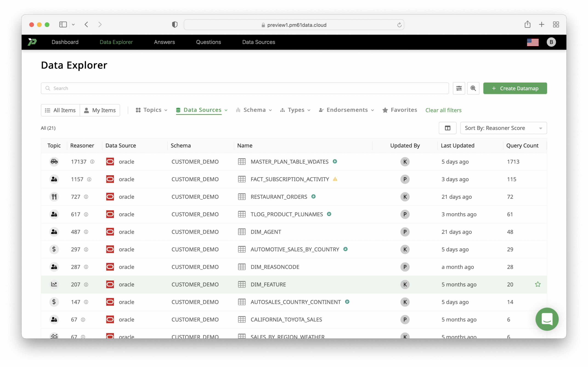Go back in browser history

[86, 25]
